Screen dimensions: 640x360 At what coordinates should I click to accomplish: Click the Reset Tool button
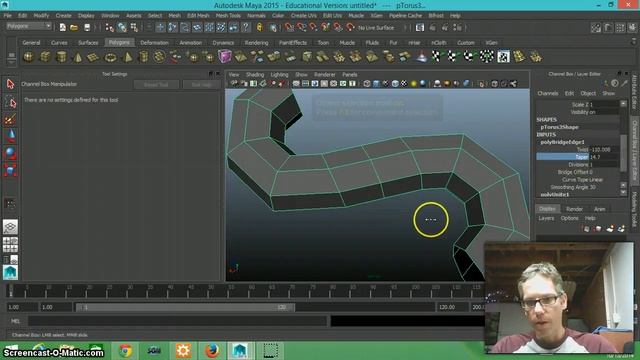pos(156,84)
